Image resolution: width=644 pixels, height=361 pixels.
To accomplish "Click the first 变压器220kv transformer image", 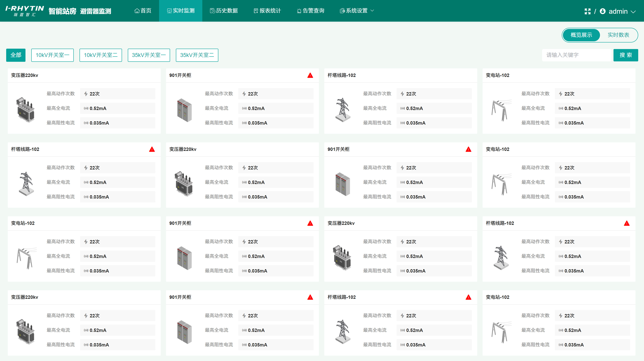I will click(x=25, y=109).
